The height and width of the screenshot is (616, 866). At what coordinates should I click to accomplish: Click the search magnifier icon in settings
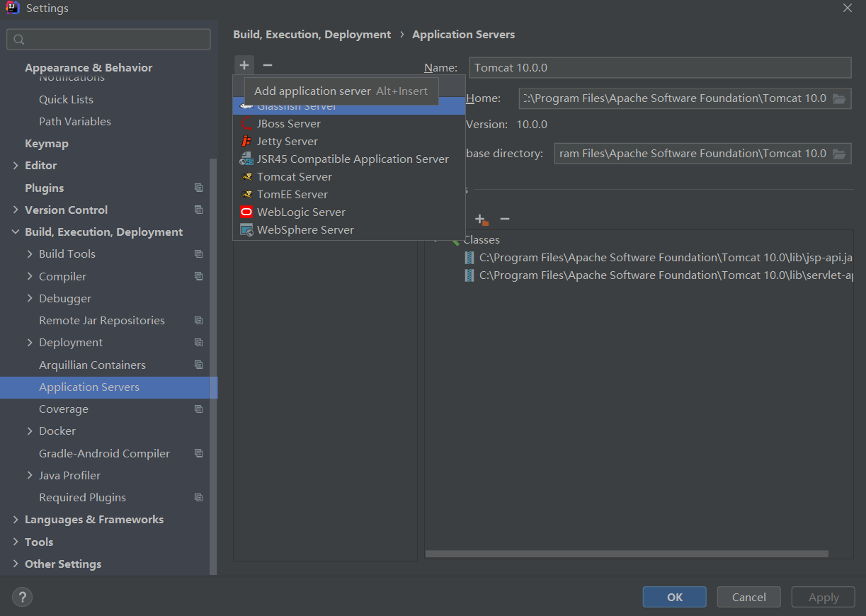(19, 40)
